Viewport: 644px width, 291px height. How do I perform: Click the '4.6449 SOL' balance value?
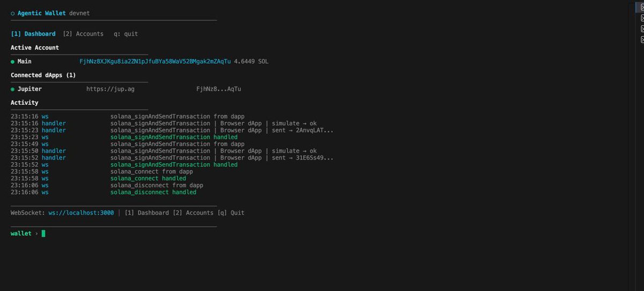coord(251,62)
